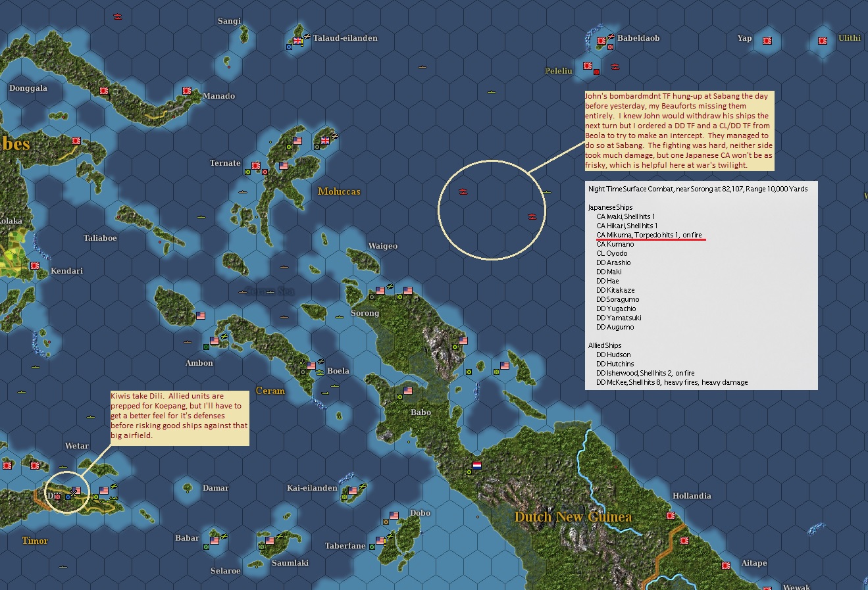Click a circled Japanese ship counter near Sorong

click(463, 191)
